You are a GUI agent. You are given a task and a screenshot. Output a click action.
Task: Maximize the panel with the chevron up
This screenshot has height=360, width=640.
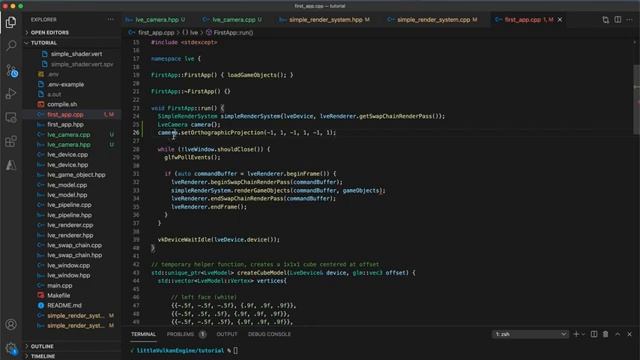click(x=618, y=334)
